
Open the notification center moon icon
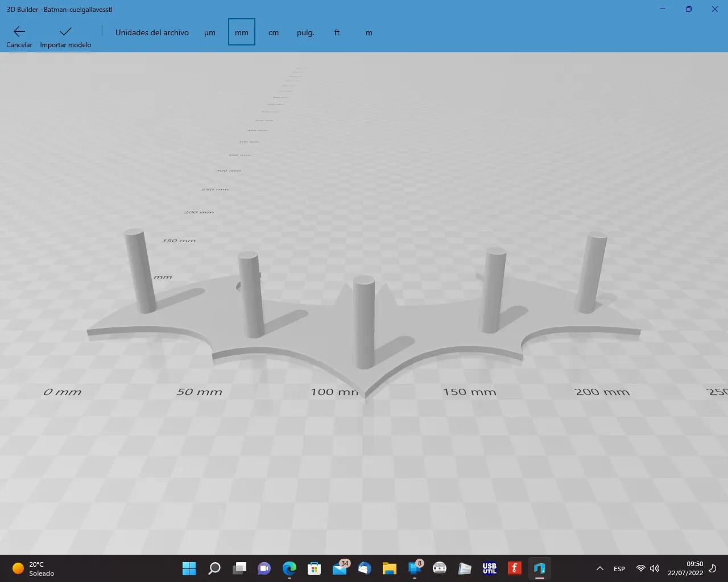713,568
